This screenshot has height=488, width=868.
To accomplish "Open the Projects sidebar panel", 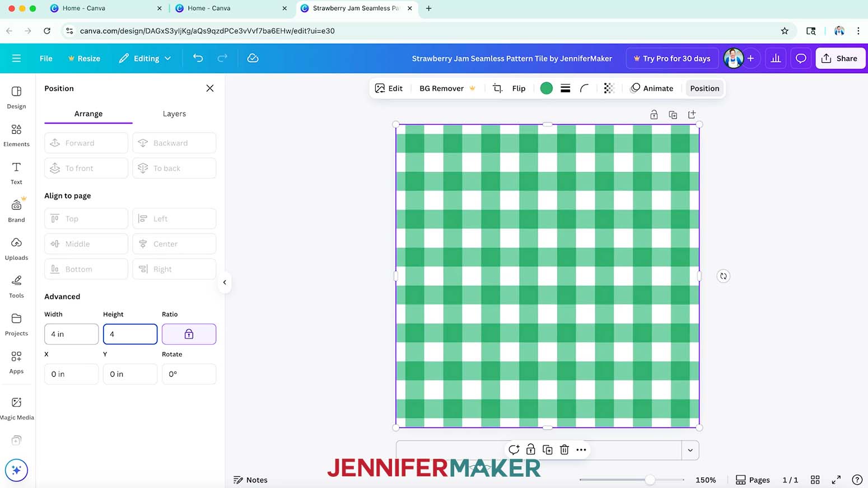I will tap(16, 325).
